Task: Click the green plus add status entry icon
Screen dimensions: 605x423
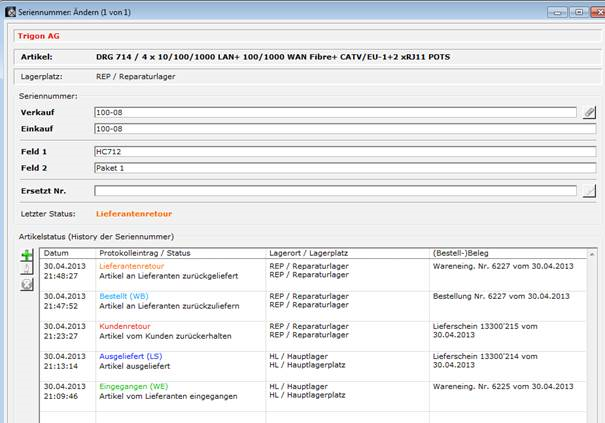Action: 27,257
